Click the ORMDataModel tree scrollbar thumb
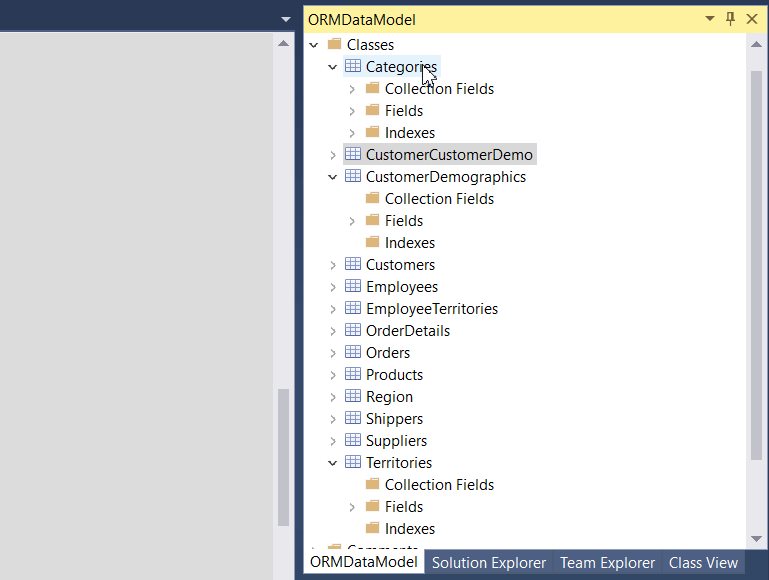Viewport: 769px width, 580px height. (x=756, y=265)
